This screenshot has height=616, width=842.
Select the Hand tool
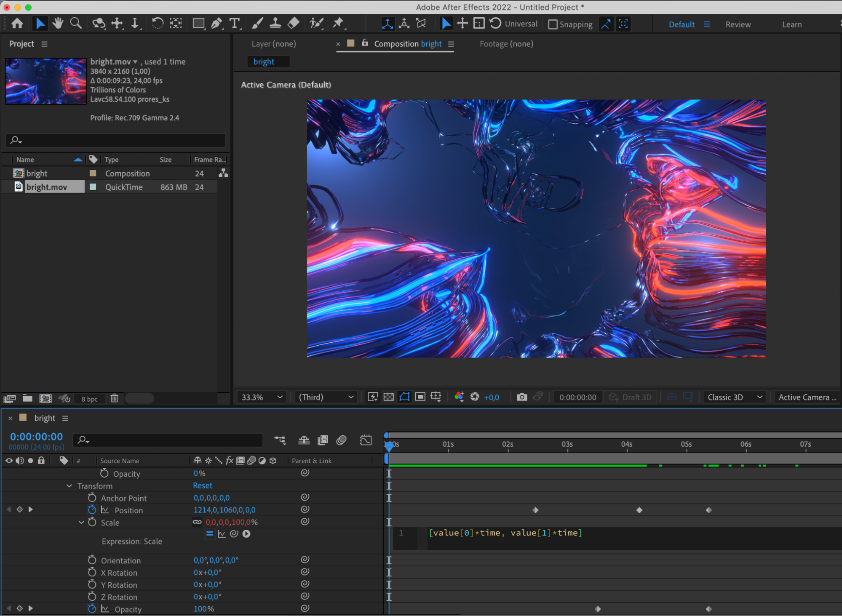coord(58,24)
